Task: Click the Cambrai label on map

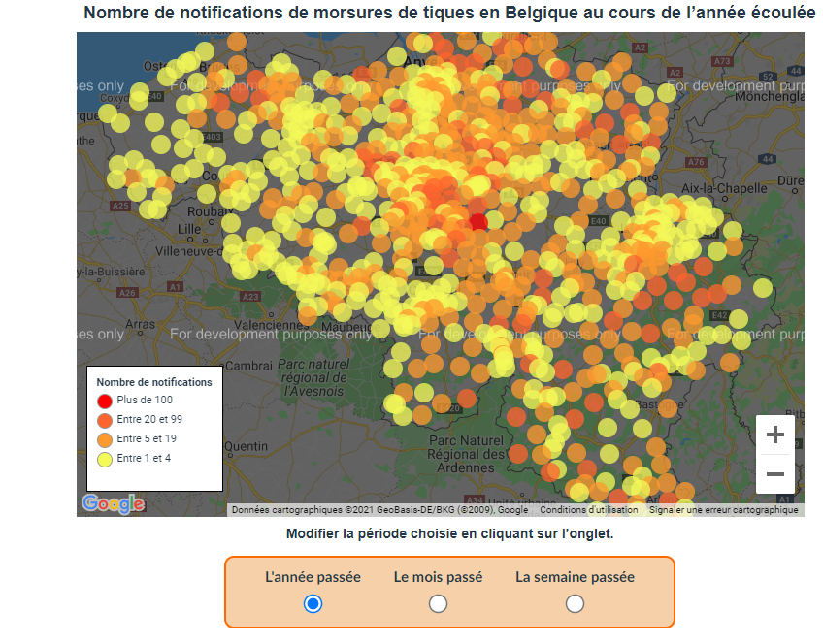Action: coord(248,366)
